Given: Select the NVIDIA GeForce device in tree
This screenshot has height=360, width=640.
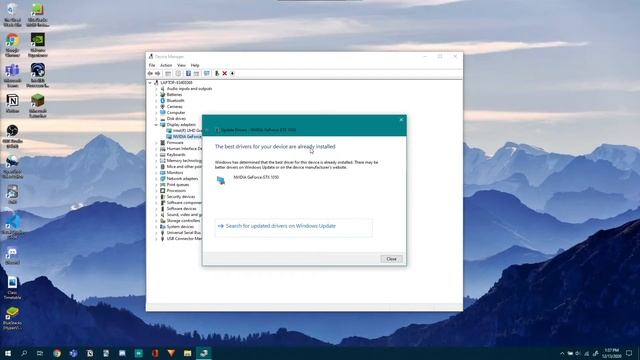Looking at the screenshot, I should click(x=184, y=137).
